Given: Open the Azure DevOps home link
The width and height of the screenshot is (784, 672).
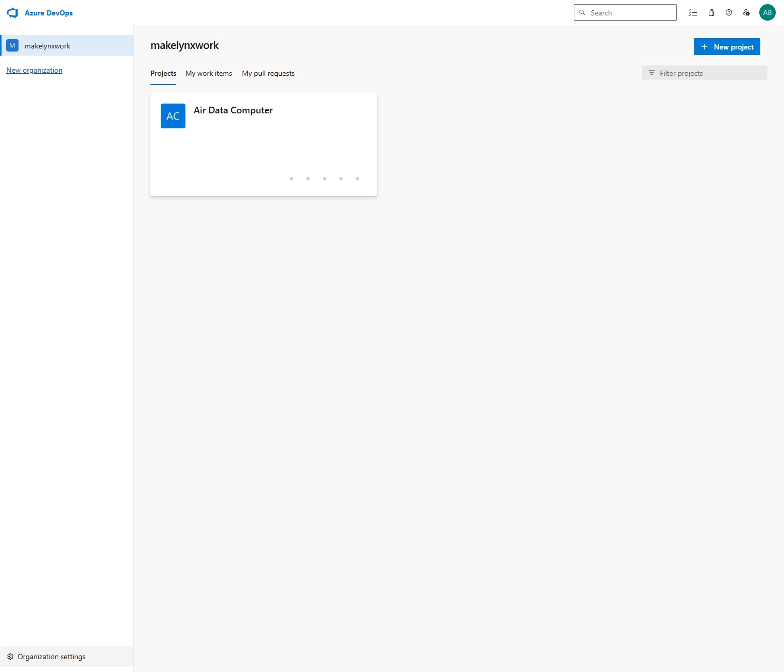Looking at the screenshot, I should pos(48,13).
